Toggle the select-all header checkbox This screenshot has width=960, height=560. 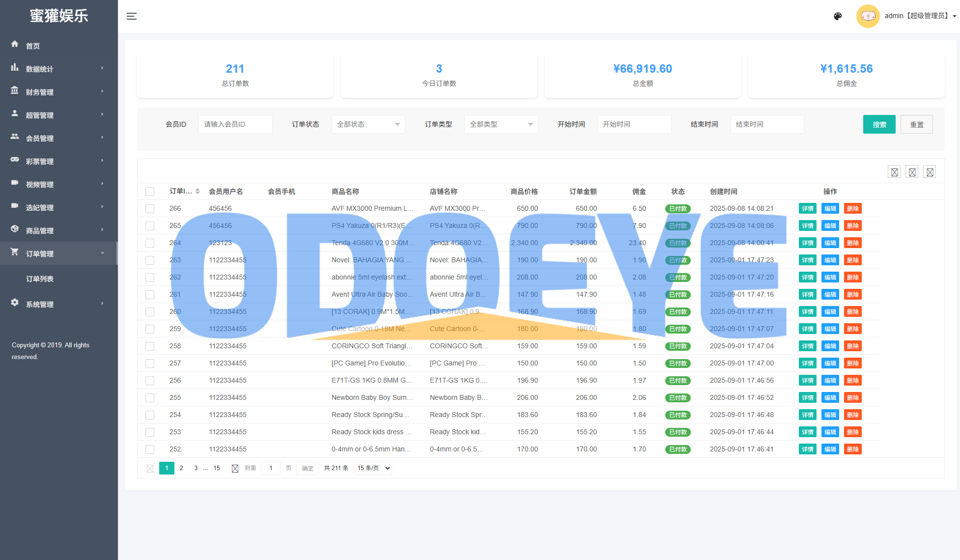(x=150, y=192)
